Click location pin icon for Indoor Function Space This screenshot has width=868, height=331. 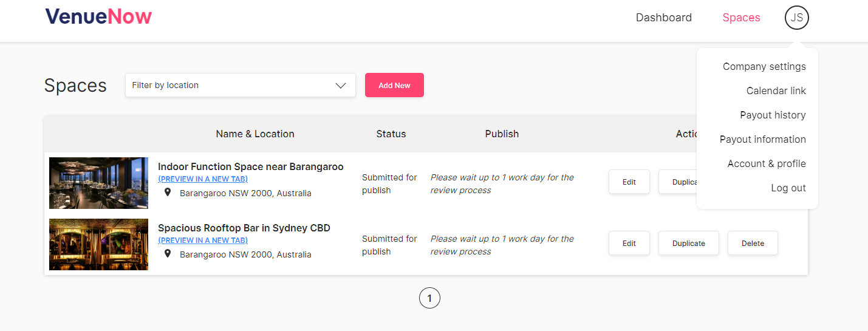(168, 193)
